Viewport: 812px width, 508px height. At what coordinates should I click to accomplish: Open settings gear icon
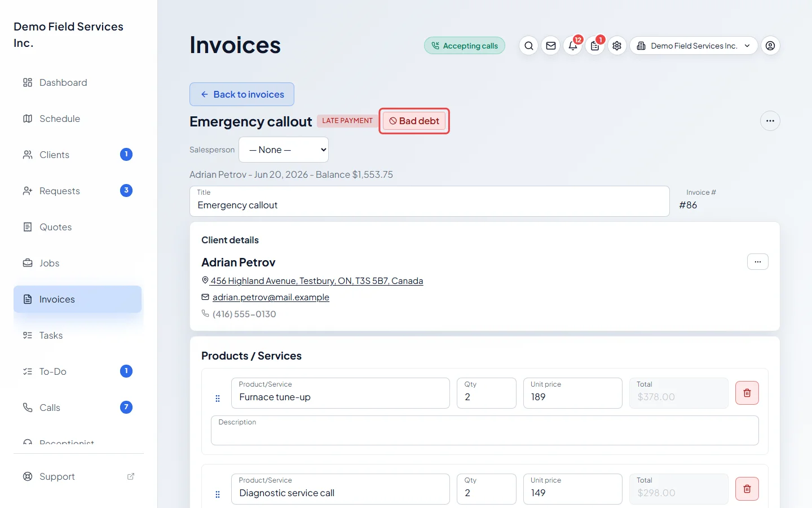(617, 46)
